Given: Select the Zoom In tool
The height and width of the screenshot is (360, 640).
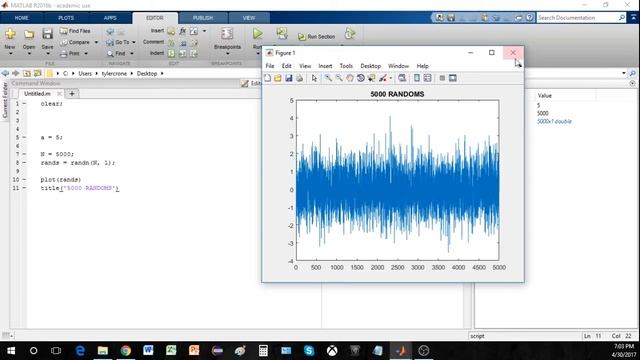Looking at the screenshot, I should coord(328,78).
